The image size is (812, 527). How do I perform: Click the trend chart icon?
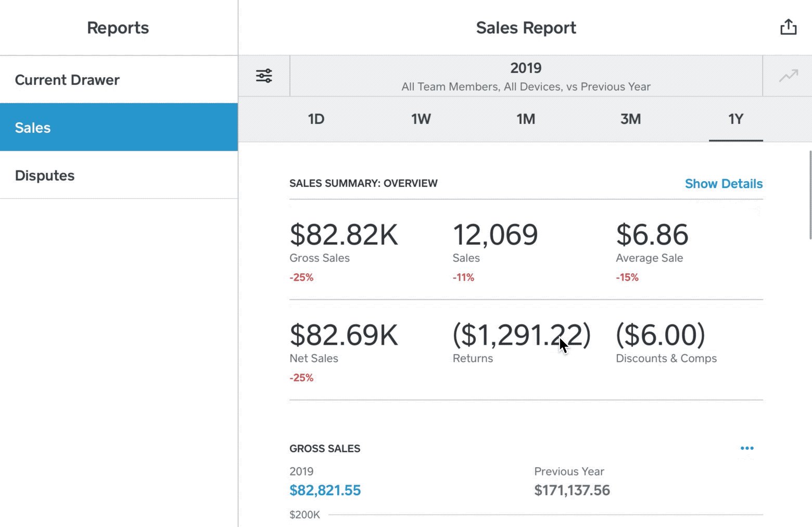pyautogui.click(x=788, y=76)
